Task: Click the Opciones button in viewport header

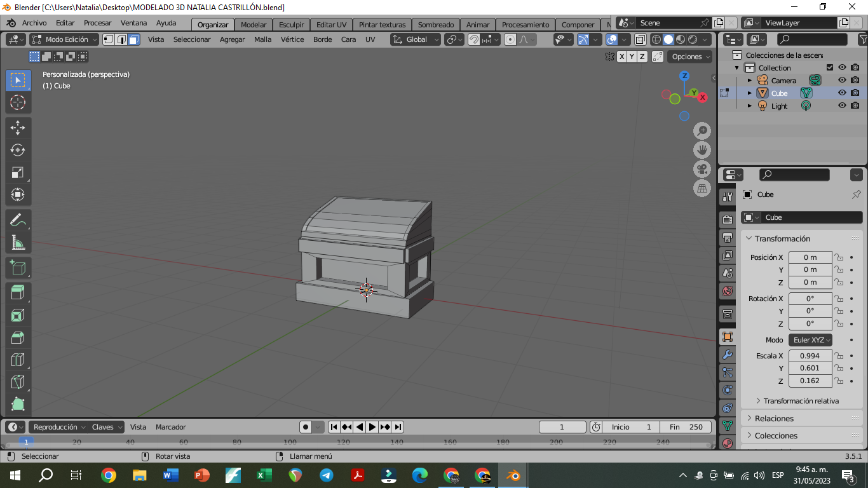Action: point(691,57)
